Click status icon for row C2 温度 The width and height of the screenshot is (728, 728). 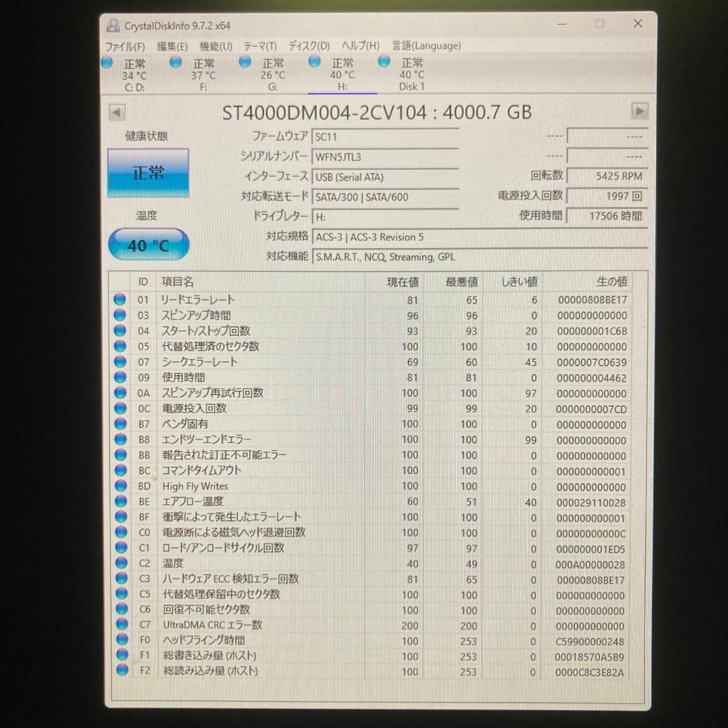(121, 563)
